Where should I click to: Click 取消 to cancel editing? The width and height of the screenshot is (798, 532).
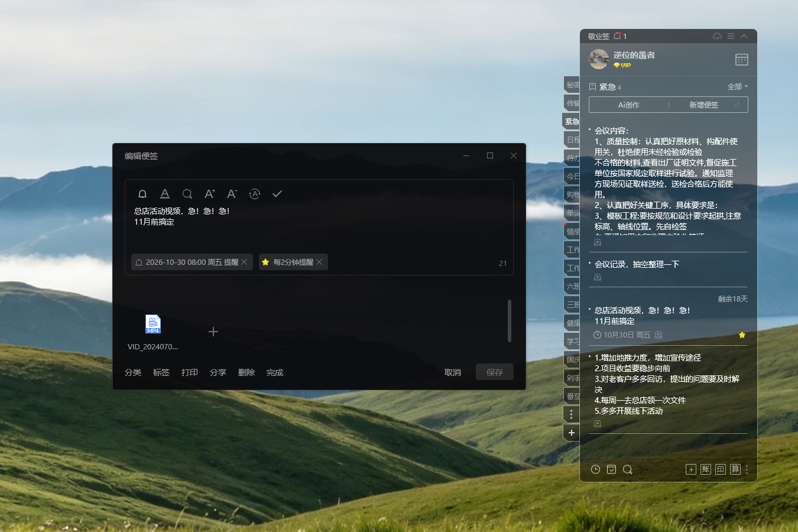pyautogui.click(x=453, y=372)
